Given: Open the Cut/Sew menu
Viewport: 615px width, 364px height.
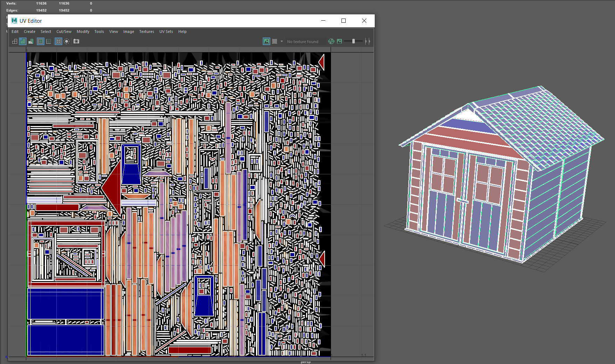Looking at the screenshot, I should (x=64, y=31).
